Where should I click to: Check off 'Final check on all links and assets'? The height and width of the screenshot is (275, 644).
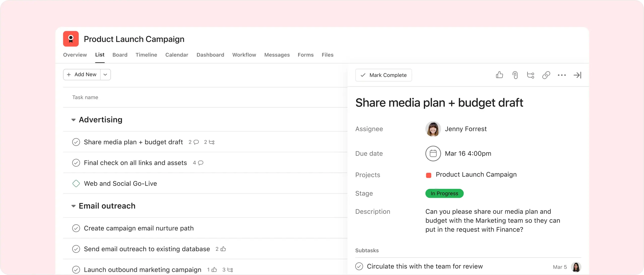click(x=76, y=163)
